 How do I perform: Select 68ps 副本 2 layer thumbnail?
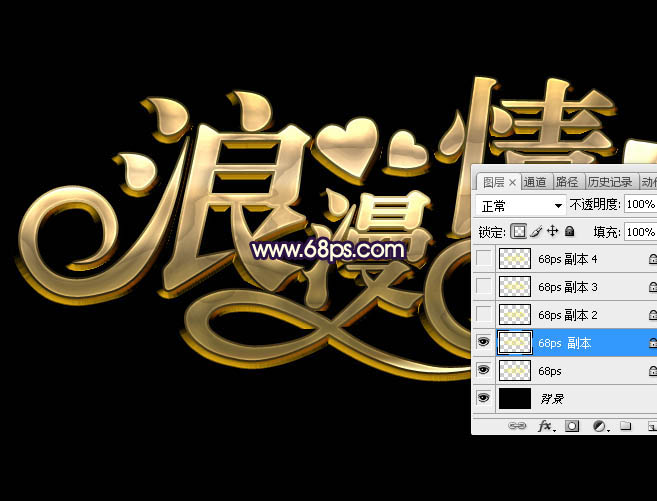point(515,314)
